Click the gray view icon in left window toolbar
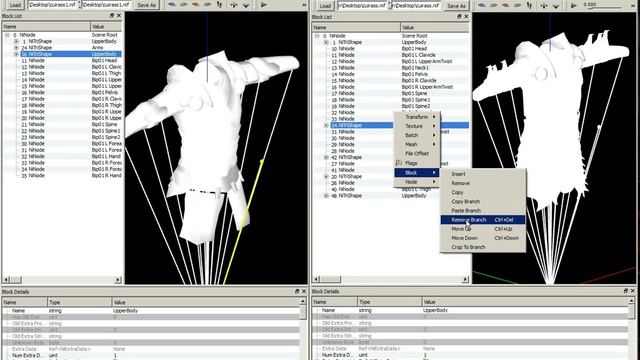Viewport: 640px width, 360px height. tap(208, 4)
